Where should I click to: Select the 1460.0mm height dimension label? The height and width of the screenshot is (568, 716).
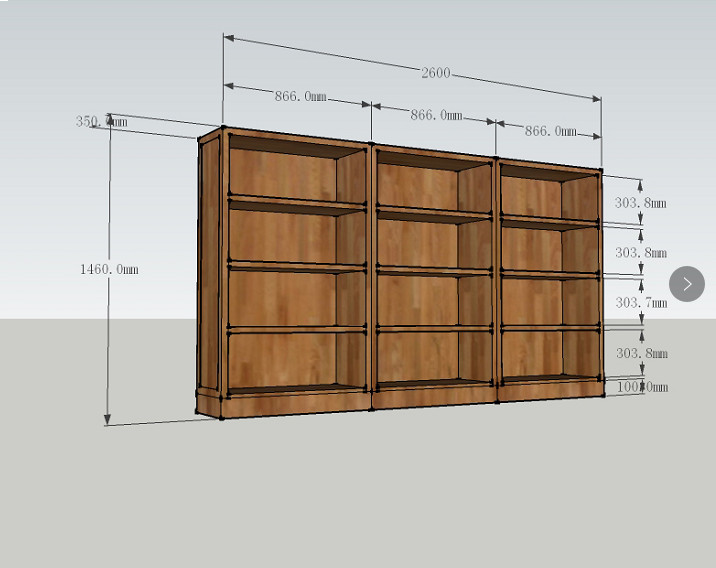tap(109, 269)
